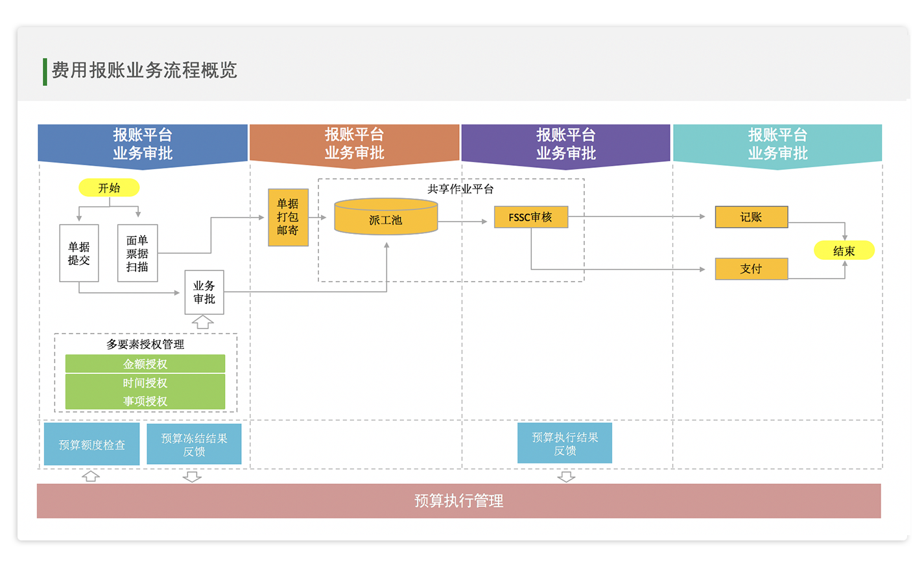This screenshot has width=924, height=567.
Task: Select the 预算执行结果反馈 block
Action: 565,444
